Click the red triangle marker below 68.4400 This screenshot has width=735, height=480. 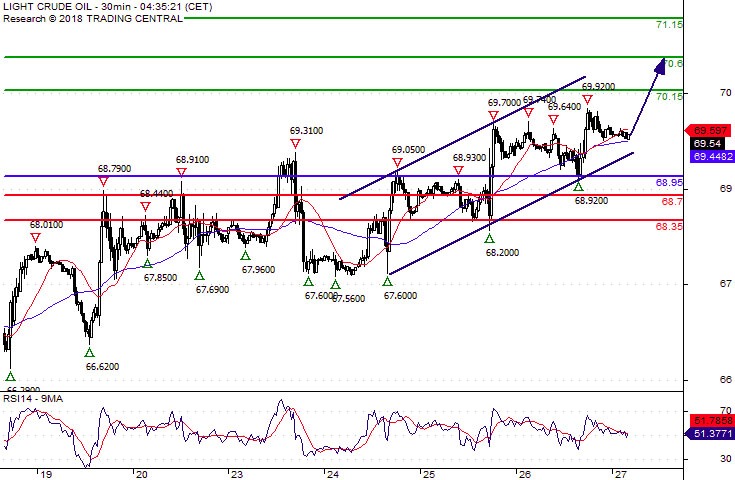145,207
